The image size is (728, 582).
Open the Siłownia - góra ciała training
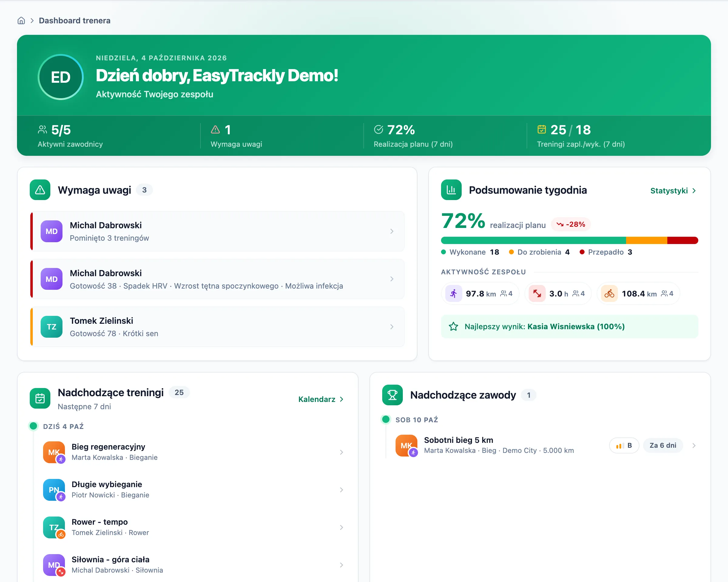tap(194, 565)
